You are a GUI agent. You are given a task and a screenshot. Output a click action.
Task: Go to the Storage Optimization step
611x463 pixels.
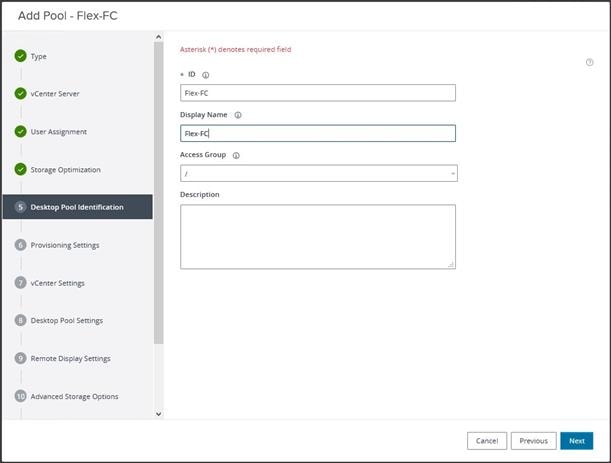pos(65,170)
